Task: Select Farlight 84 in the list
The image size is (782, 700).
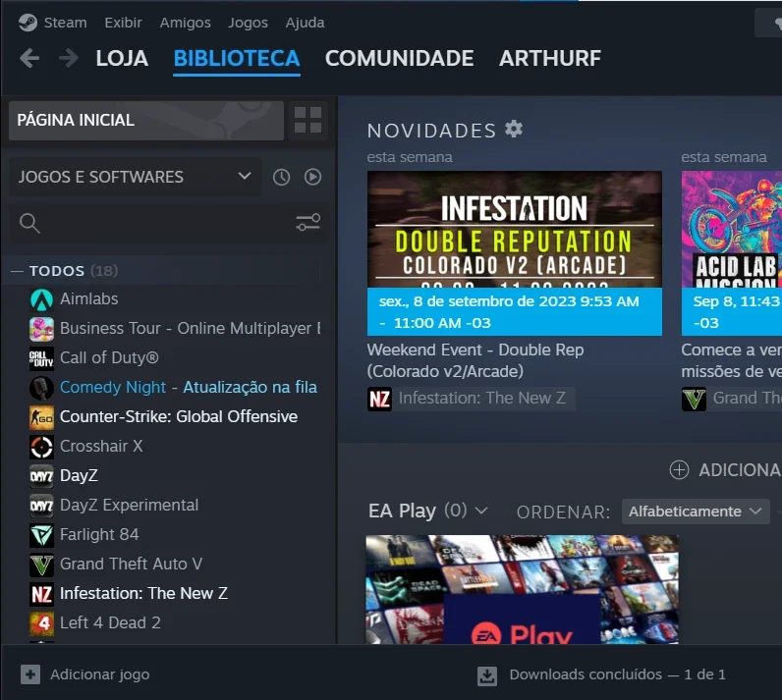Action: click(99, 534)
